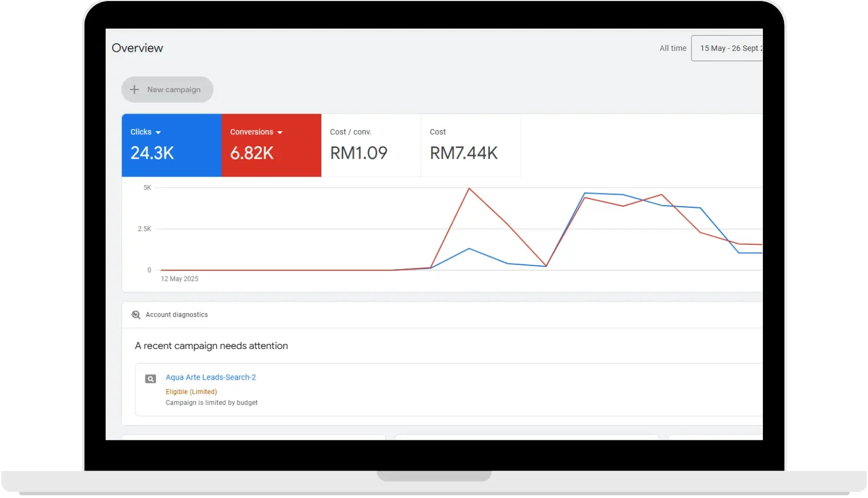Open the Aqua Arte Leads-Search-2 campaign link
This screenshot has height=498, width=868.
coord(210,377)
